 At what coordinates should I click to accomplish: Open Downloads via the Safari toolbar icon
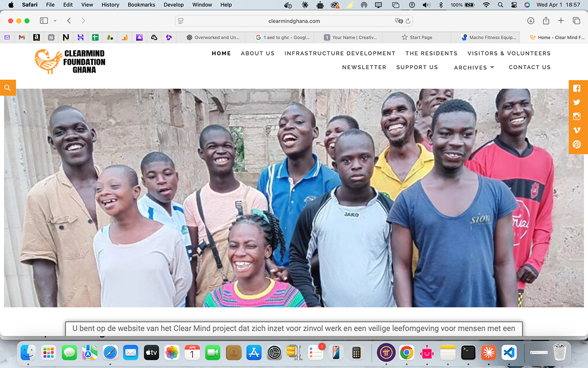pyautogui.click(x=531, y=21)
